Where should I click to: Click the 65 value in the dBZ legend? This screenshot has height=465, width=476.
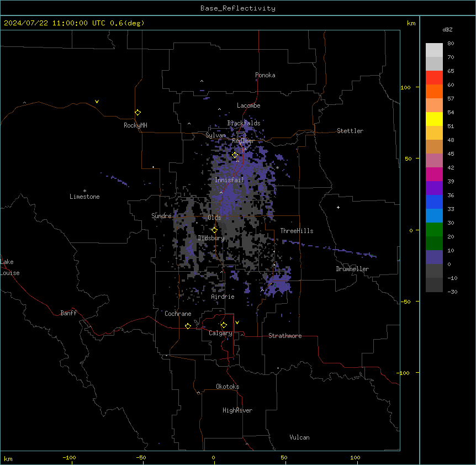tap(451, 71)
